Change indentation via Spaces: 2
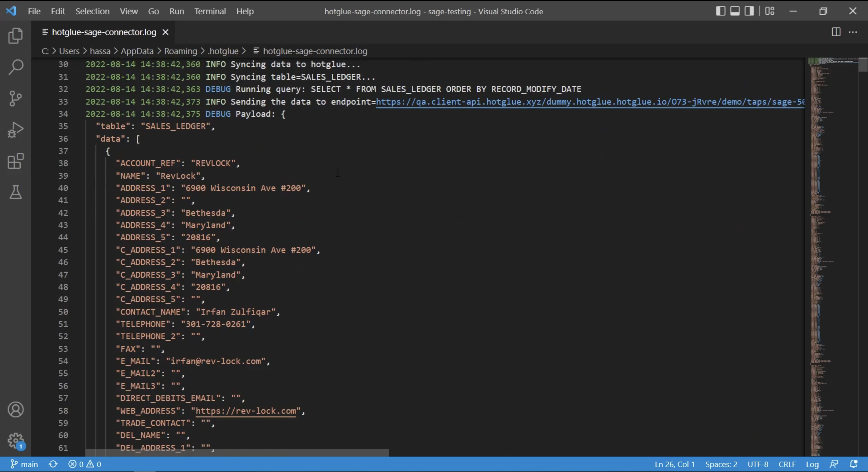 tap(721, 464)
